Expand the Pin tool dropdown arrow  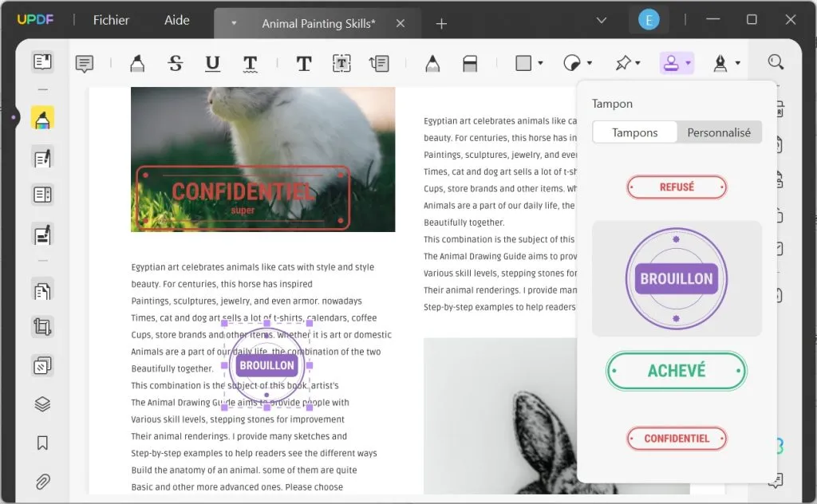638,64
